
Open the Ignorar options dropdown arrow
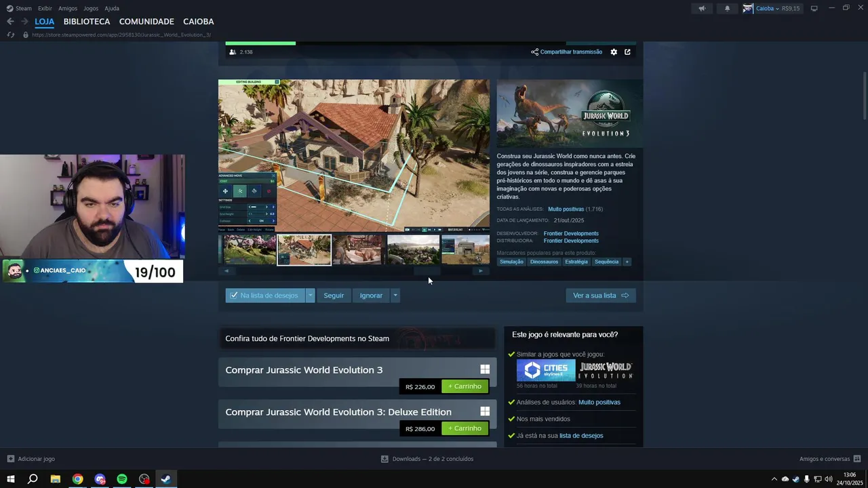pyautogui.click(x=395, y=296)
